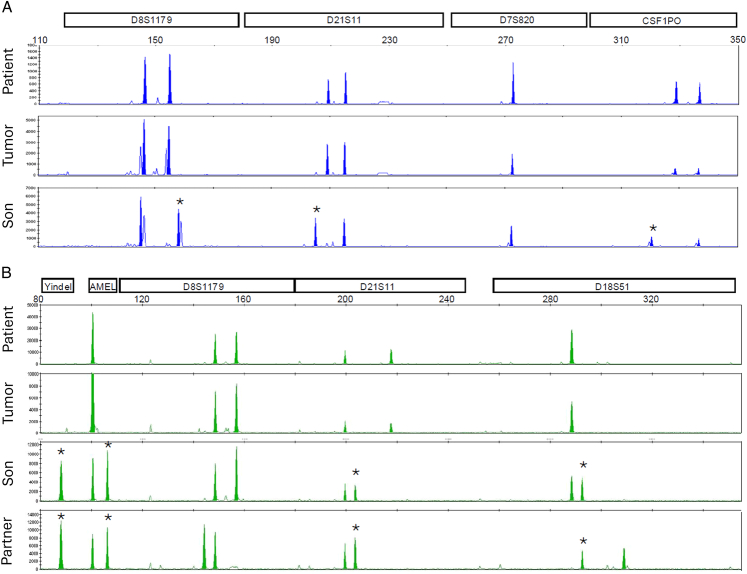Image resolution: width=747 pixels, height=574 pixels.
Task: Click the D21S11 locus box in panel A
Action: pyautogui.click(x=344, y=20)
